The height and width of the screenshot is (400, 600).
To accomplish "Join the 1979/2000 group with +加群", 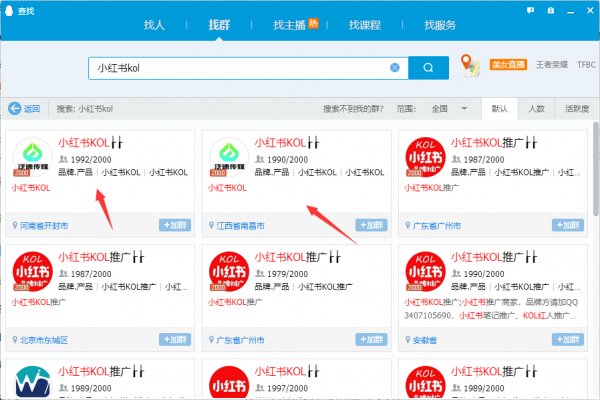I will (x=371, y=340).
